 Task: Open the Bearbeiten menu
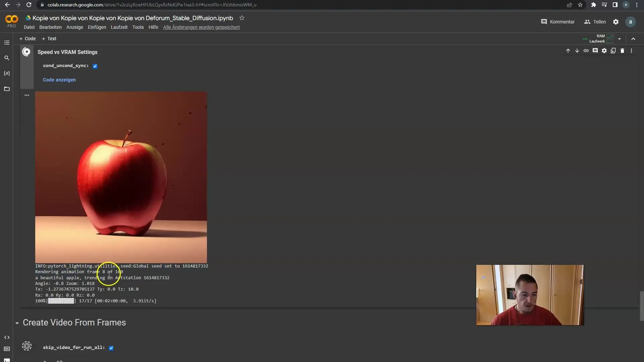pyautogui.click(x=50, y=27)
